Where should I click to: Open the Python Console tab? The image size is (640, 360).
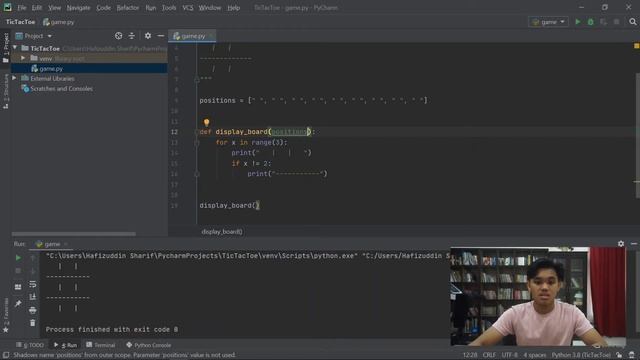[149, 345]
